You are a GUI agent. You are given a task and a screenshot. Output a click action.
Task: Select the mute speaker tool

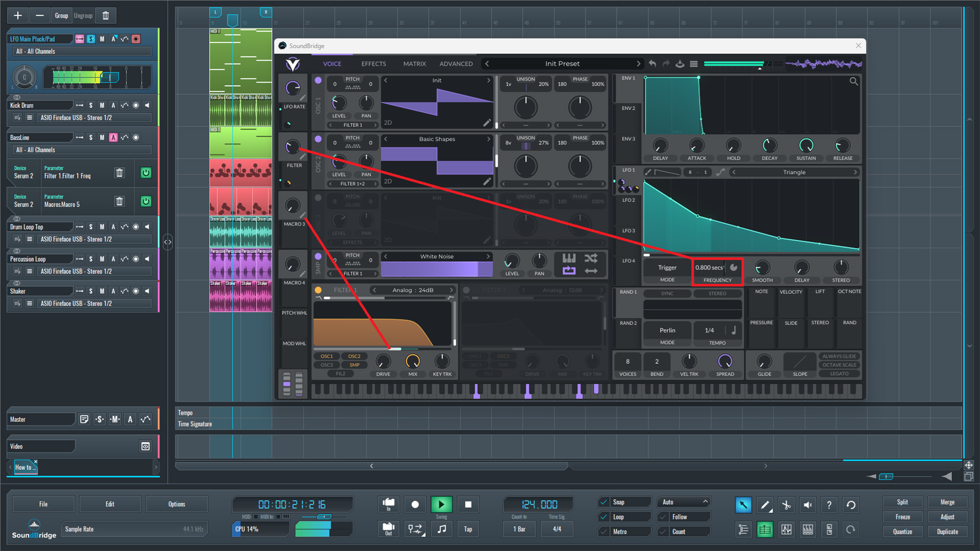[x=807, y=505]
